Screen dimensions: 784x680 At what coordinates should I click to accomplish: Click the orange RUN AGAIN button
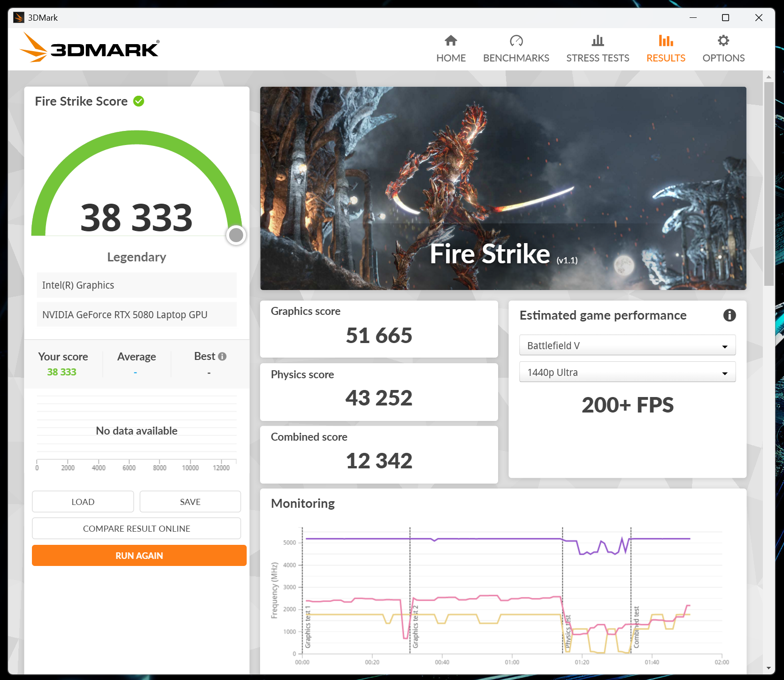coord(139,556)
